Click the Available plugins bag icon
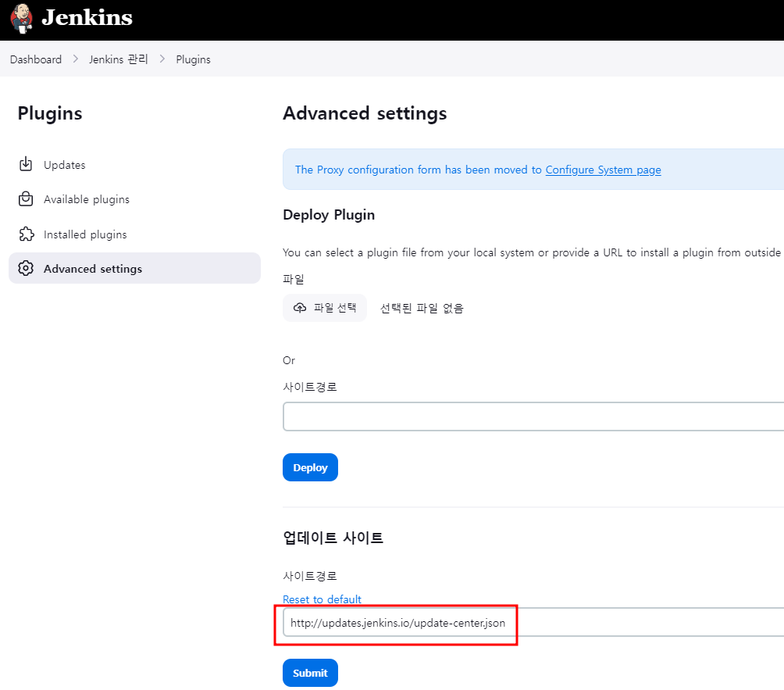Viewport: 784px width, 690px height. 26,199
